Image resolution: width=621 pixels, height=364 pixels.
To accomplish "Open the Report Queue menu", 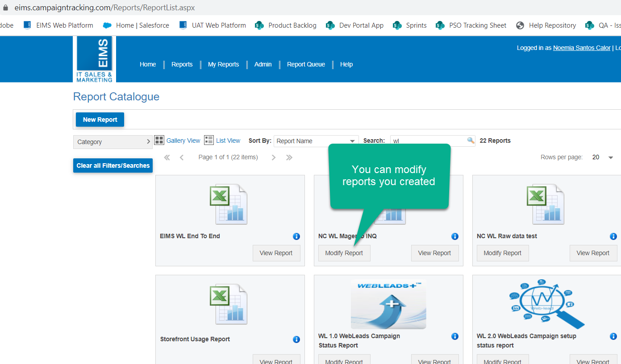I will pos(306,64).
